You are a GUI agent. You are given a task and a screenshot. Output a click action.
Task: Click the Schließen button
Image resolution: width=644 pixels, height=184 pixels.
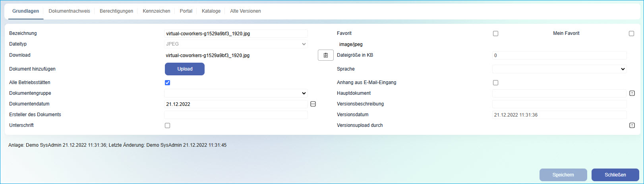(615, 175)
